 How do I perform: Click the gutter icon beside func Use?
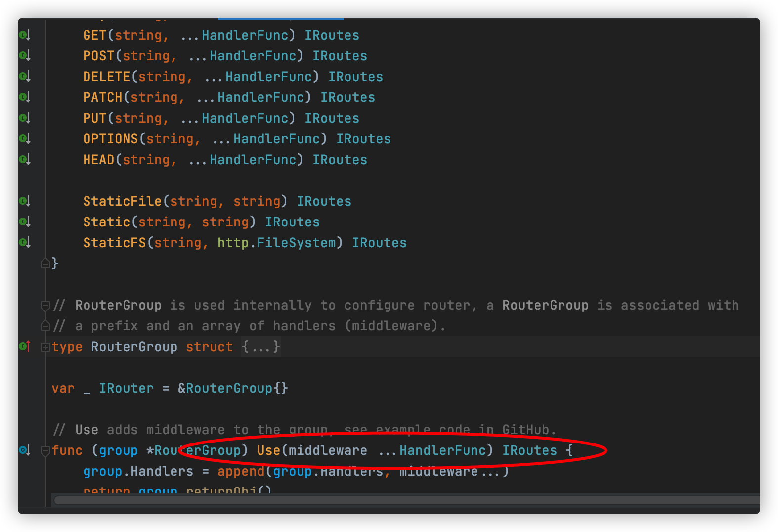pos(25,450)
